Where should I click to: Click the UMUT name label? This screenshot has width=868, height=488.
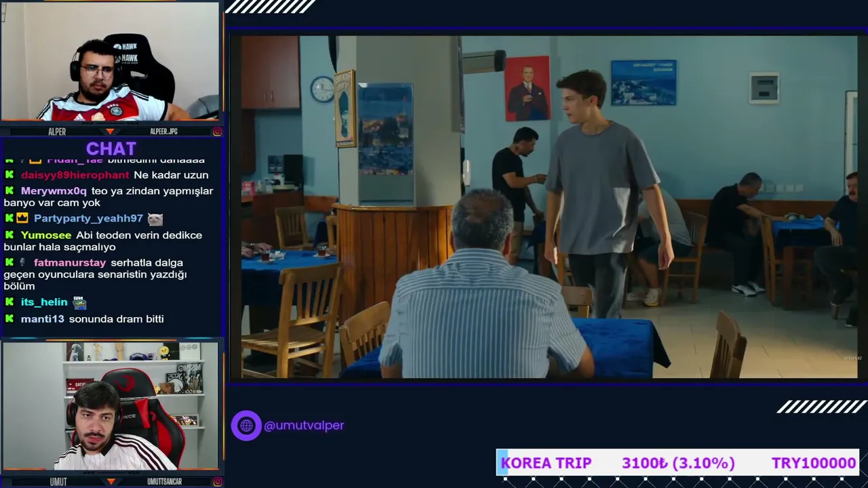tap(58, 482)
